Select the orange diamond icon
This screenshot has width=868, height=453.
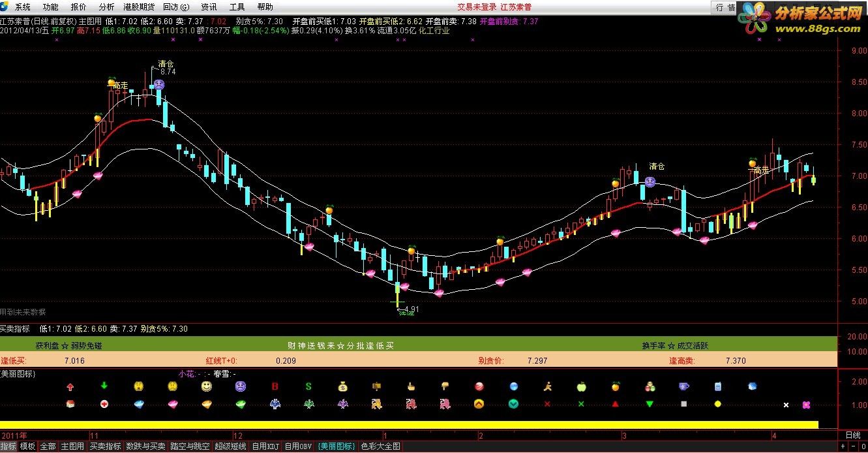click(x=206, y=404)
